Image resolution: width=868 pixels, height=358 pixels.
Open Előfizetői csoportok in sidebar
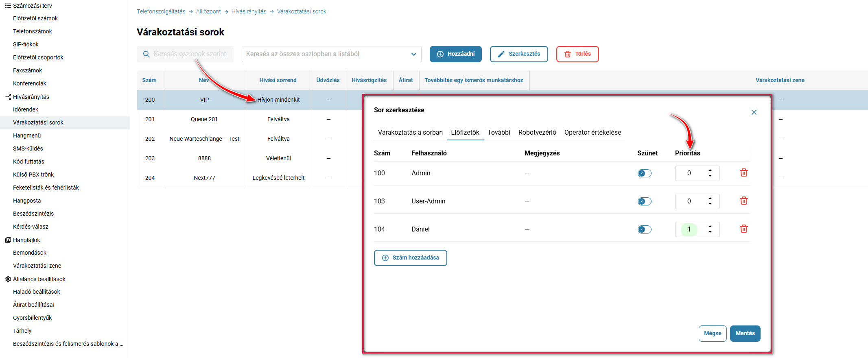tap(38, 57)
